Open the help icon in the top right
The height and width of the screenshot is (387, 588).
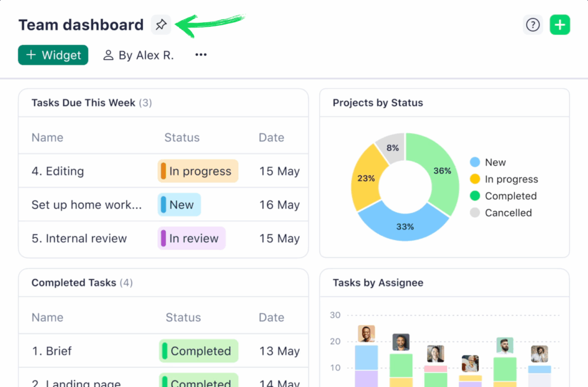point(533,25)
